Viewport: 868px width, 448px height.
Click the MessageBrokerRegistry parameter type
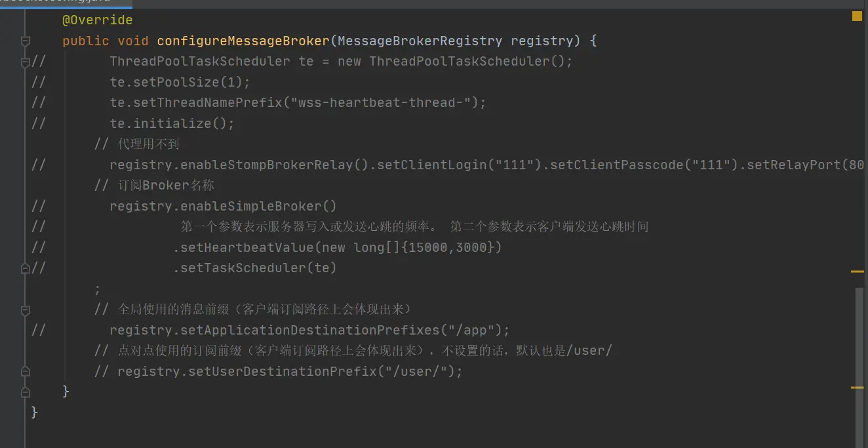[x=420, y=41]
